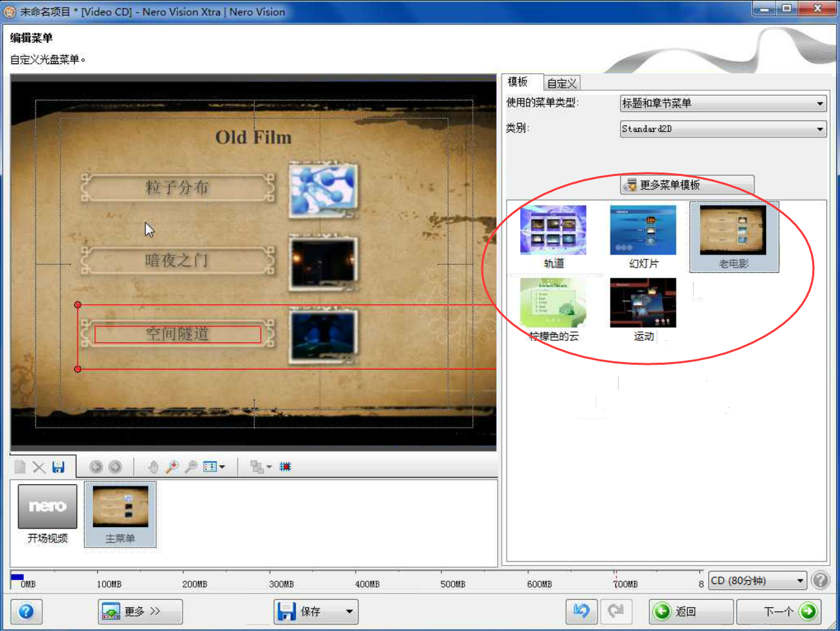Click the blue help question mark button
840x631 pixels.
coord(26,611)
